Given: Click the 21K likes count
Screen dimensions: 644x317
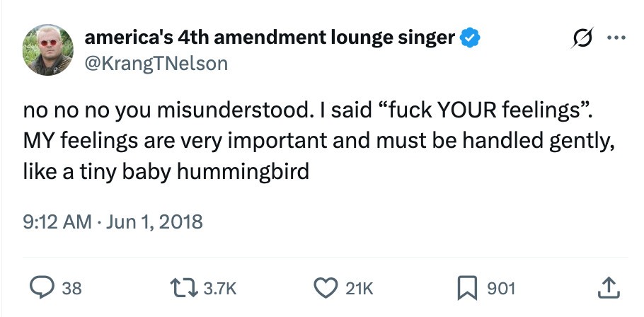Looking at the screenshot, I should pyautogui.click(x=359, y=288).
